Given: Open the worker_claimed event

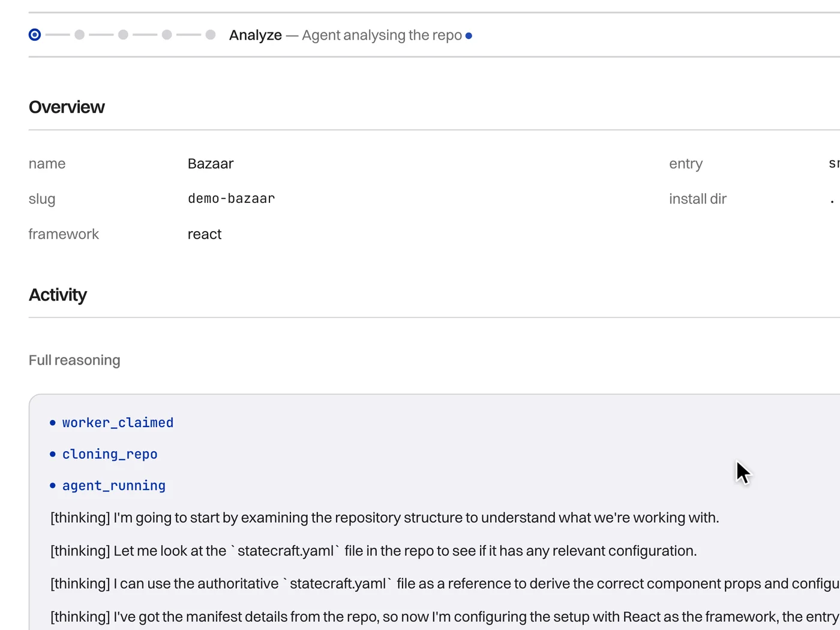Looking at the screenshot, I should [x=118, y=423].
